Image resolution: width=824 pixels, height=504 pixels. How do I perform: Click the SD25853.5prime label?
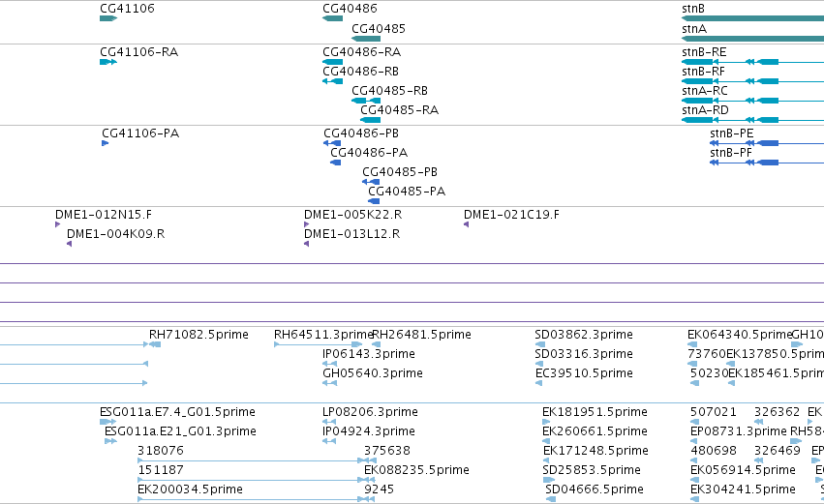[592, 470]
